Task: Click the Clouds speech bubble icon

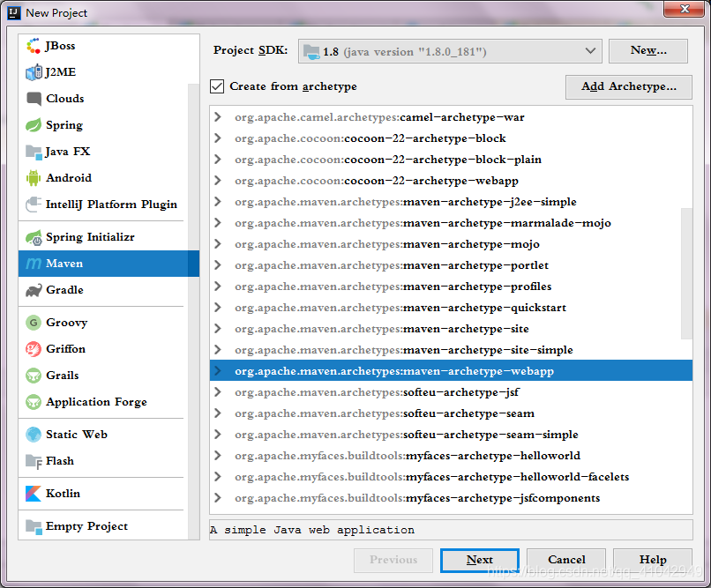Action: [34, 99]
